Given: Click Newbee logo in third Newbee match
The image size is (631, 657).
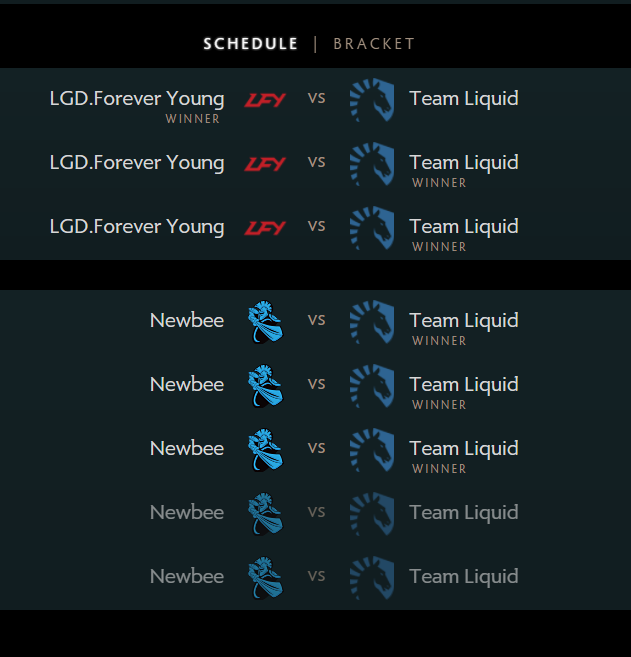Looking at the screenshot, I should [x=266, y=450].
